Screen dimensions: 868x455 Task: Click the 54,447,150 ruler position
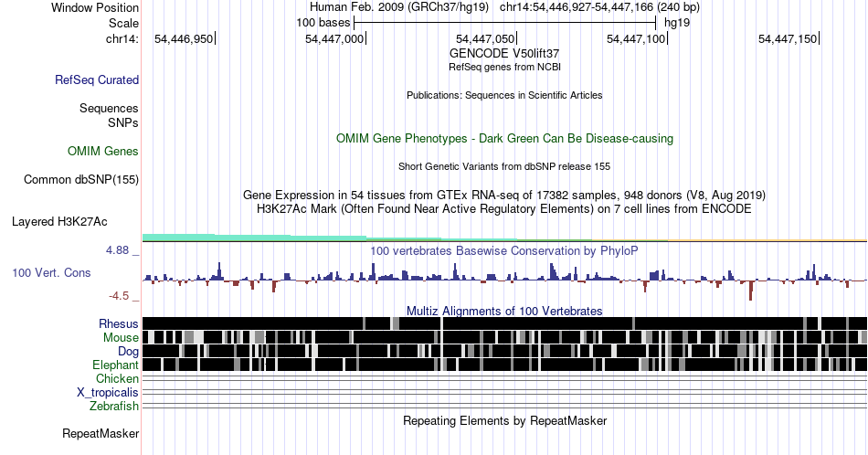[x=788, y=38]
